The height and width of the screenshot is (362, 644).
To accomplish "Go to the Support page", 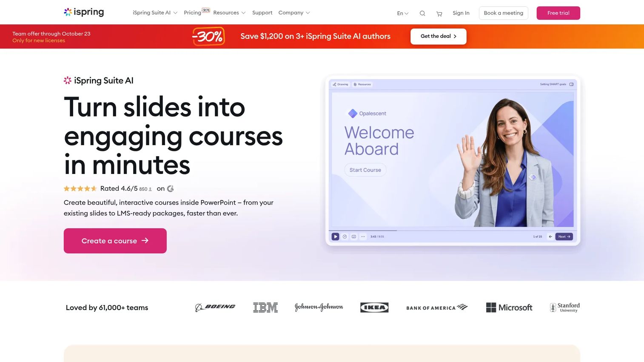I will [x=262, y=13].
